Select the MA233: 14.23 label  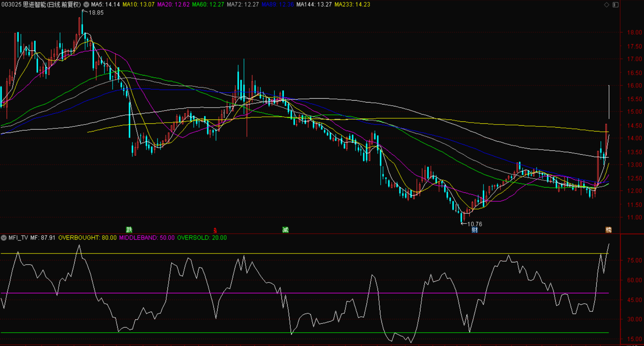pos(352,5)
